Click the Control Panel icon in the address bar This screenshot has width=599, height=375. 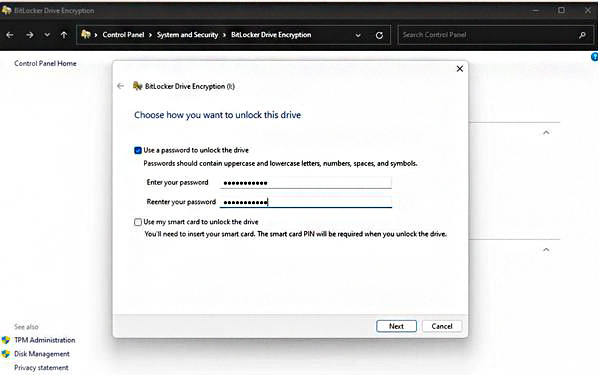click(x=86, y=34)
